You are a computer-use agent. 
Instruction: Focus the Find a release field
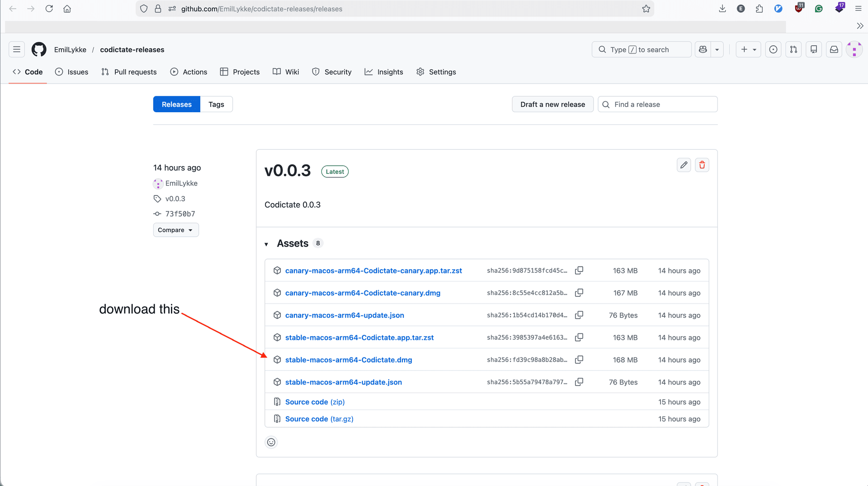662,105
